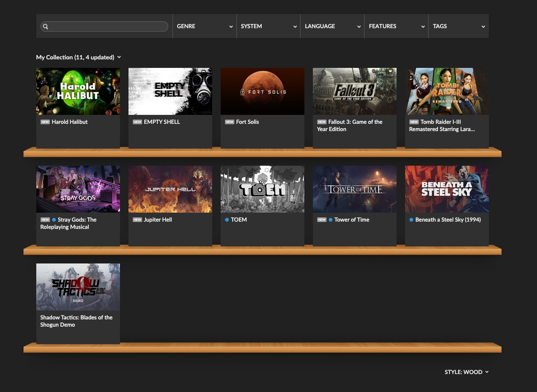537x392 pixels.
Task: Click the NEW badge on Tower of Time
Action: coord(322,219)
